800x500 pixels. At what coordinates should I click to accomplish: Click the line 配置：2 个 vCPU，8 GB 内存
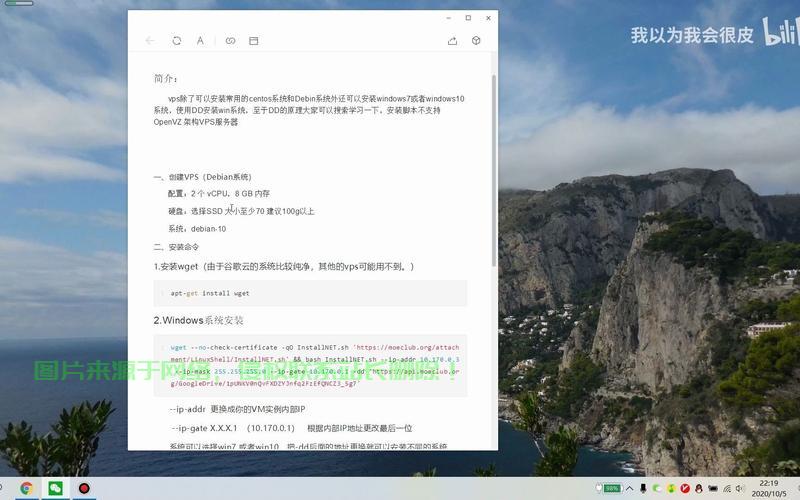pos(219,193)
